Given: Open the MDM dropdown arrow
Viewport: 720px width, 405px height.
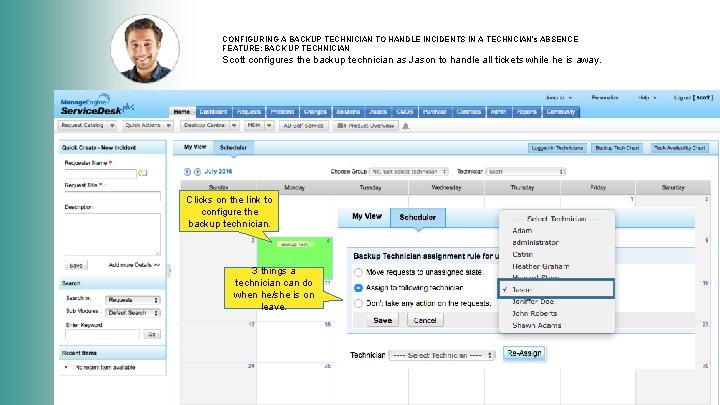Looking at the screenshot, I should coord(269,125).
